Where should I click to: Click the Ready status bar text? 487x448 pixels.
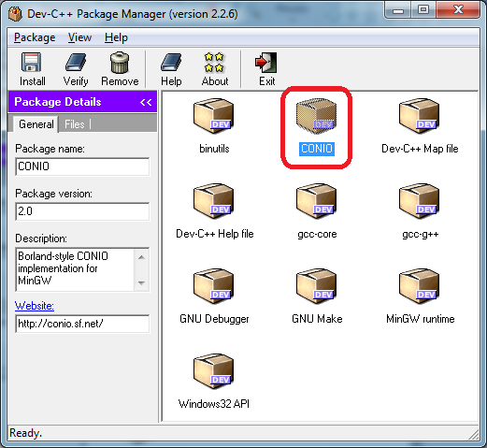25,433
